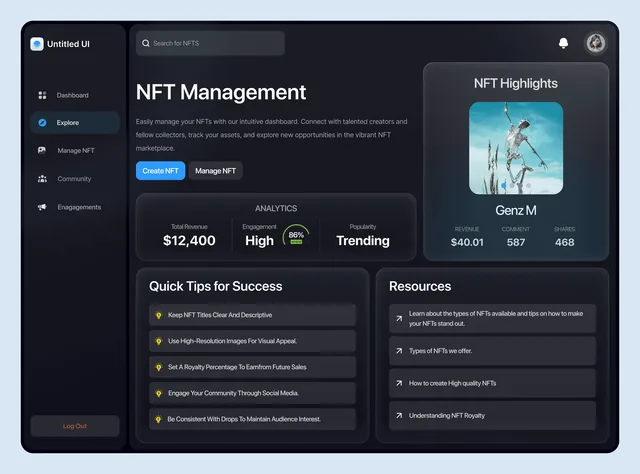The image size is (640, 474).
Task: Click arrow icon beside Understanding NFT Royalty
Action: coord(399,416)
